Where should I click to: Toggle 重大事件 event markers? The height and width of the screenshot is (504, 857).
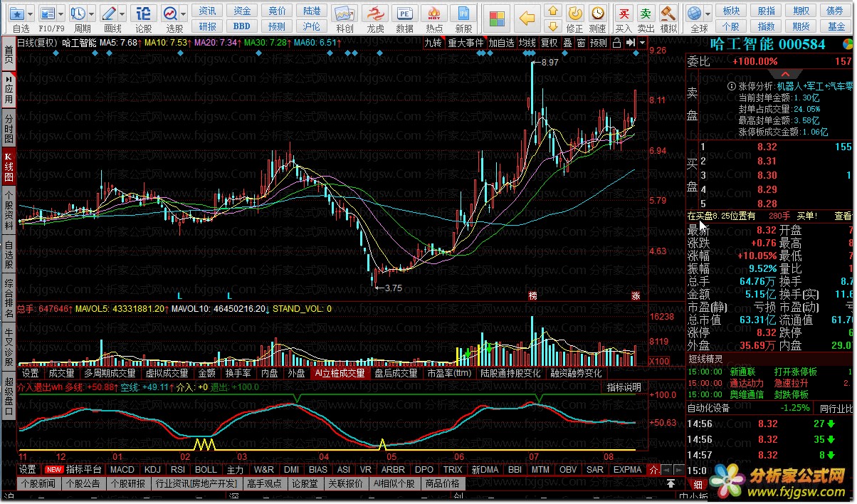click(466, 43)
